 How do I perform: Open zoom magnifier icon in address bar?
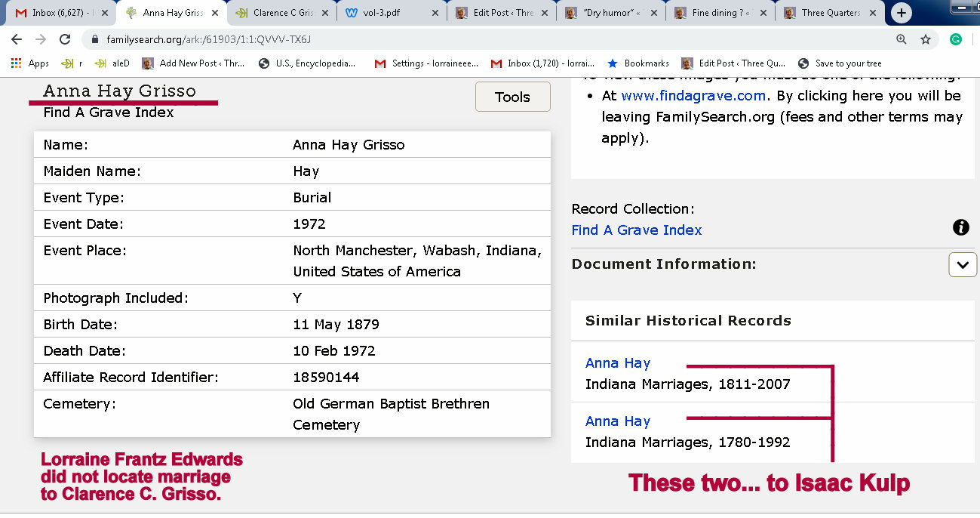[x=902, y=39]
